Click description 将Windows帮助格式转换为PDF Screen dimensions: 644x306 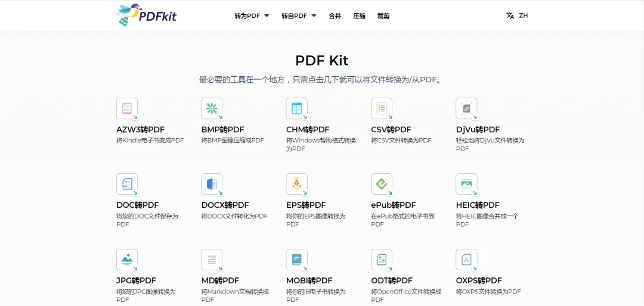[x=321, y=145]
